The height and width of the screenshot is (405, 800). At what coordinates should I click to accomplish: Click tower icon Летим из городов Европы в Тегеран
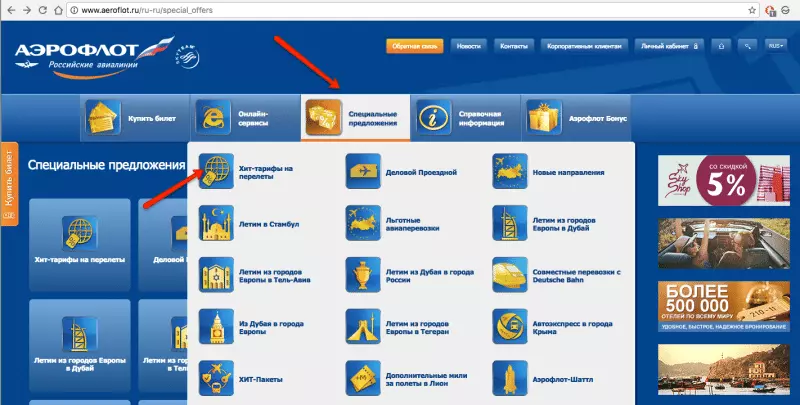pyautogui.click(x=363, y=326)
